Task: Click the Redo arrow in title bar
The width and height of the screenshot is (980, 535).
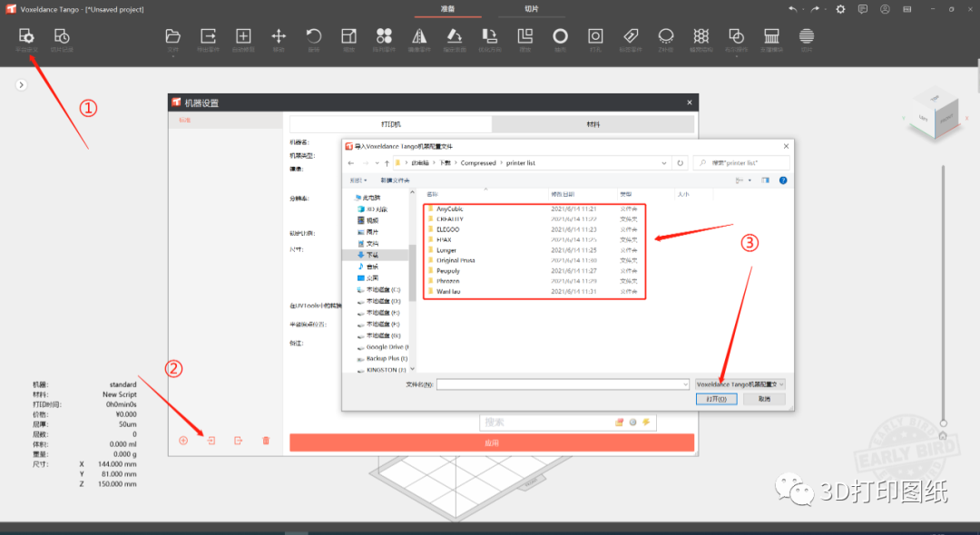Action: [x=815, y=9]
